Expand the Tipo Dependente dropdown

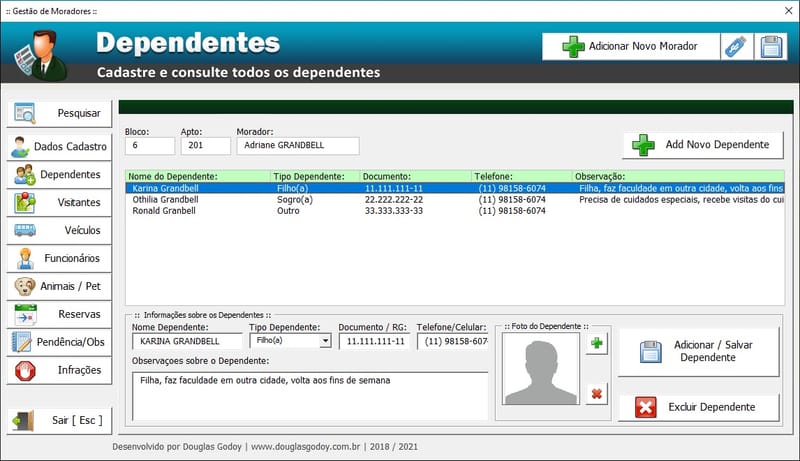point(324,341)
